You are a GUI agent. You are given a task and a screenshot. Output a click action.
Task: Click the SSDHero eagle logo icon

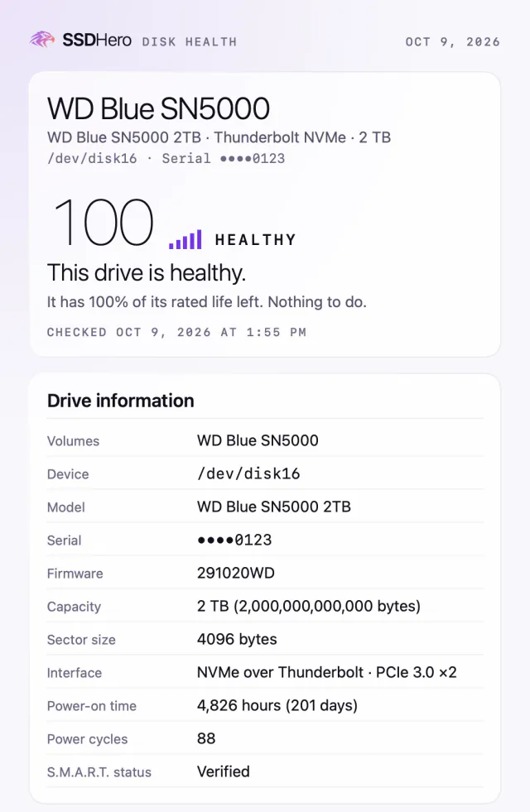coord(42,40)
